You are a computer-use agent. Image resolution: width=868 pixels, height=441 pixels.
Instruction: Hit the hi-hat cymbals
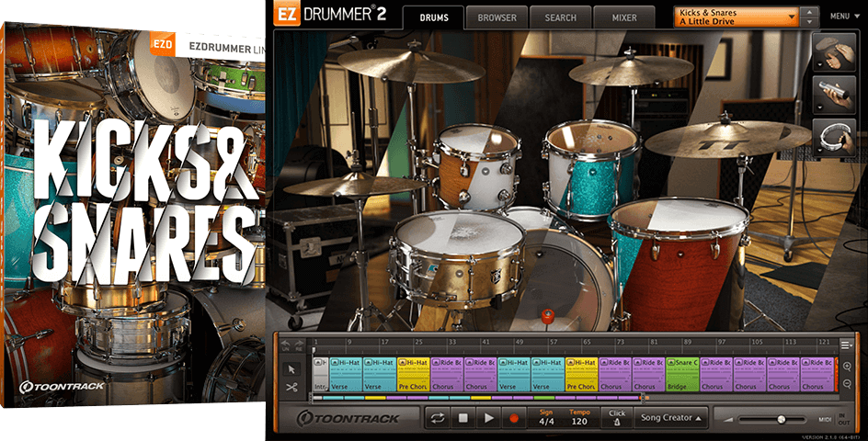coord(355,186)
